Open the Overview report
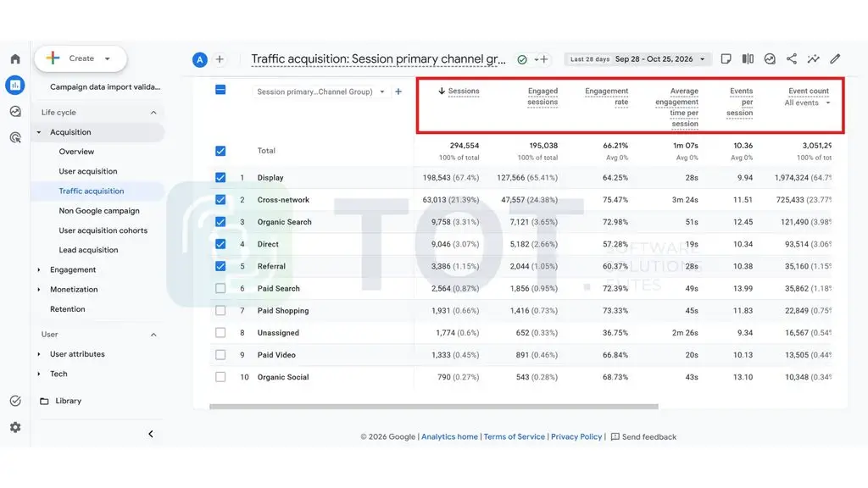Image resolution: width=868 pixels, height=488 pixels. pos(76,152)
